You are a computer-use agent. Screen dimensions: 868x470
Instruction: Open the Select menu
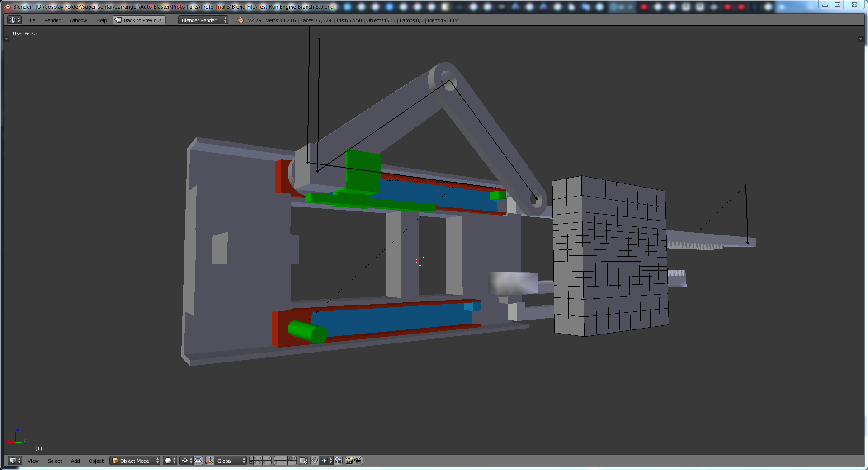pyautogui.click(x=55, y=461)
